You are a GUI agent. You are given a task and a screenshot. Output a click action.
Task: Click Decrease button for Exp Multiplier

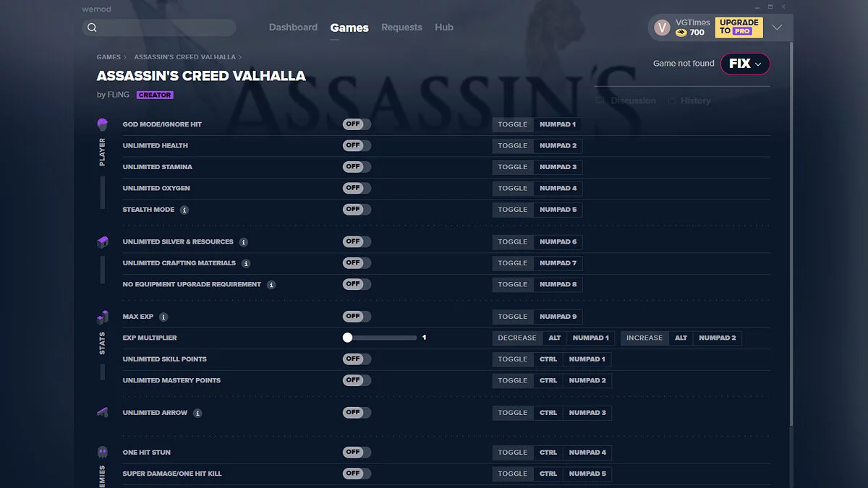pyautogui.click(x=516, y=338)
